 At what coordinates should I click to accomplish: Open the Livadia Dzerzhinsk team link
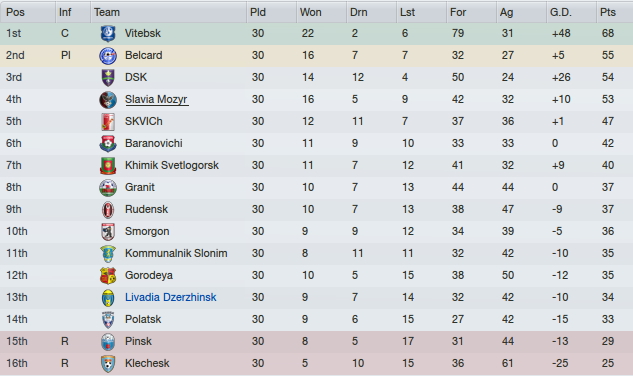tap(171, 297)
